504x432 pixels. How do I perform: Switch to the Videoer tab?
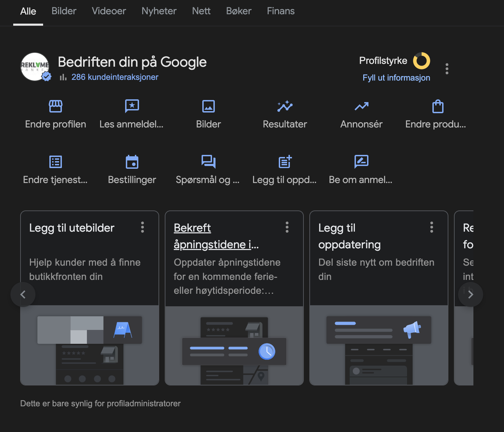(x=109, y=11)
